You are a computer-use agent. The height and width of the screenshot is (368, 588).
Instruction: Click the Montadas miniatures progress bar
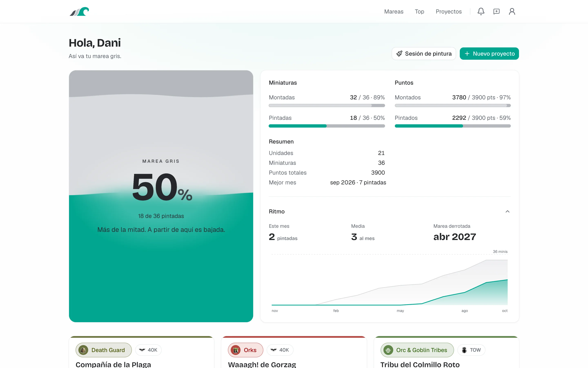326,106
